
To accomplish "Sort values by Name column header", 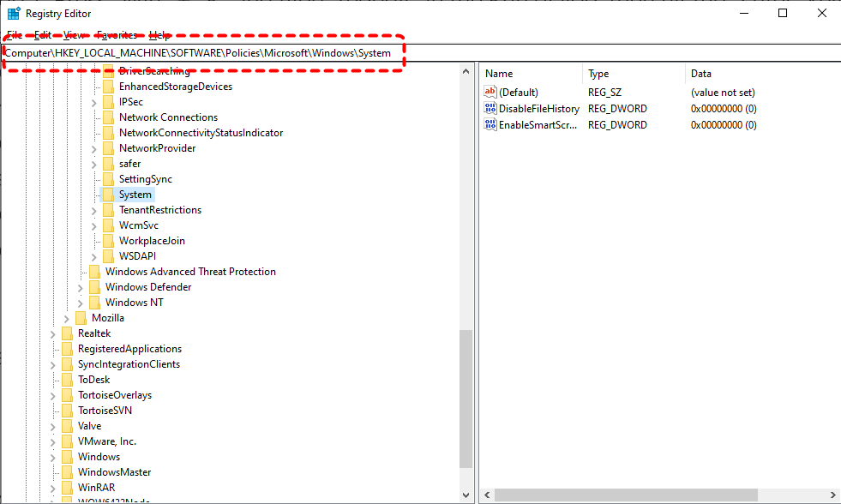I will pyautogui.click(x=499, y=74).
